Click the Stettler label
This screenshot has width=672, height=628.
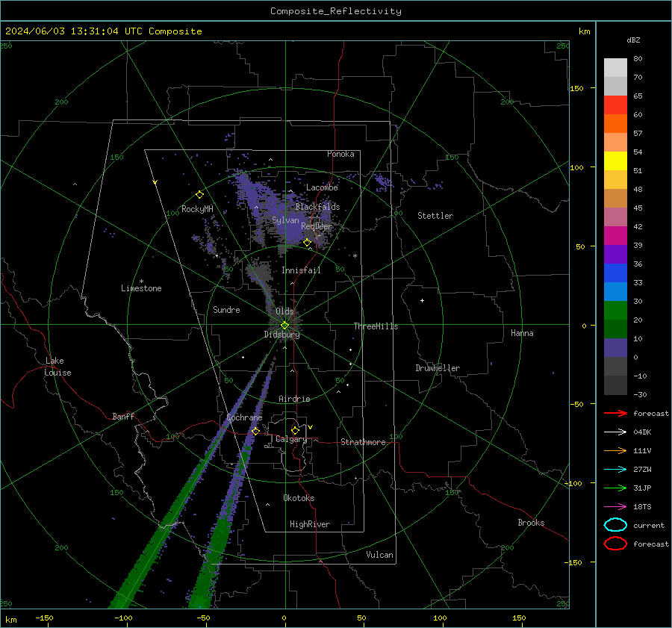(435, 216)
